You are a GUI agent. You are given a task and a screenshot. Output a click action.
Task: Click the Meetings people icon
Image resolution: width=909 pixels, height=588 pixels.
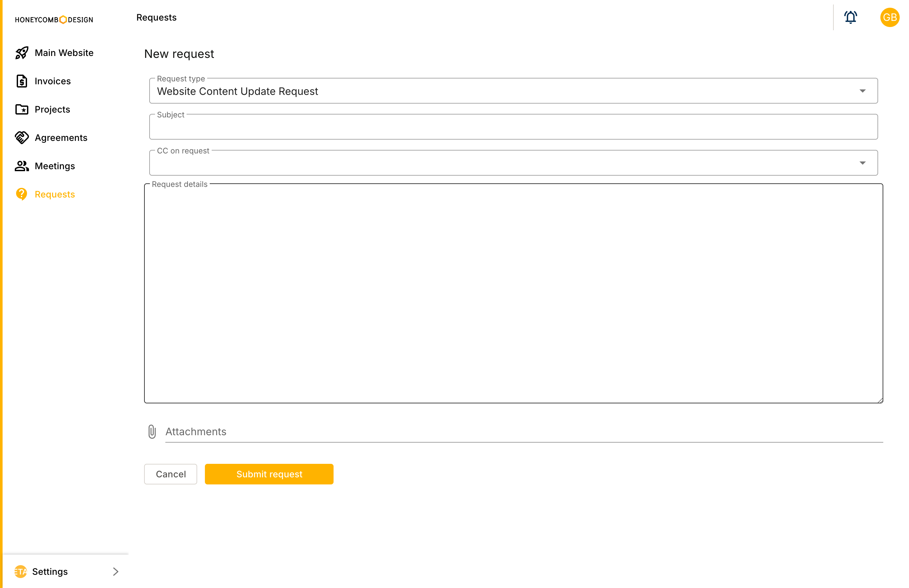(22, 166)
